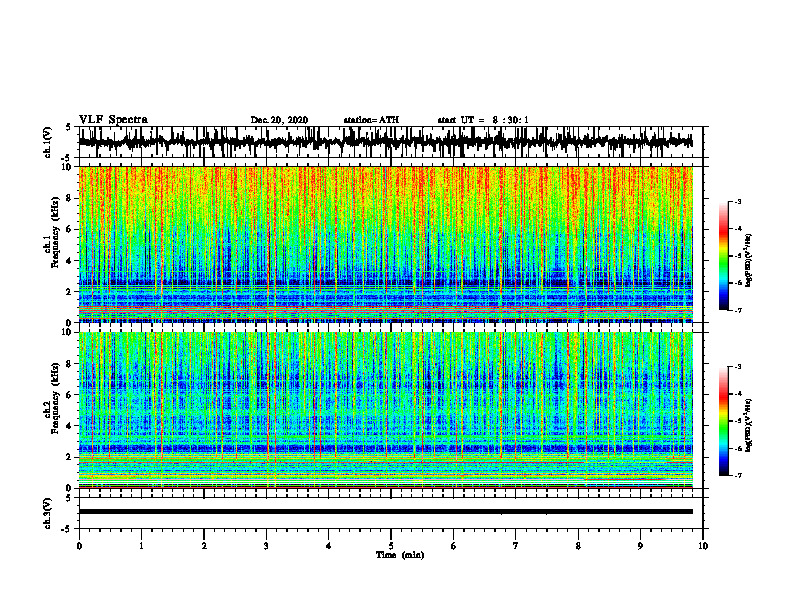
Task: Click the 4 kHz tick label on ch.2 axis
Action: point(69,426)
